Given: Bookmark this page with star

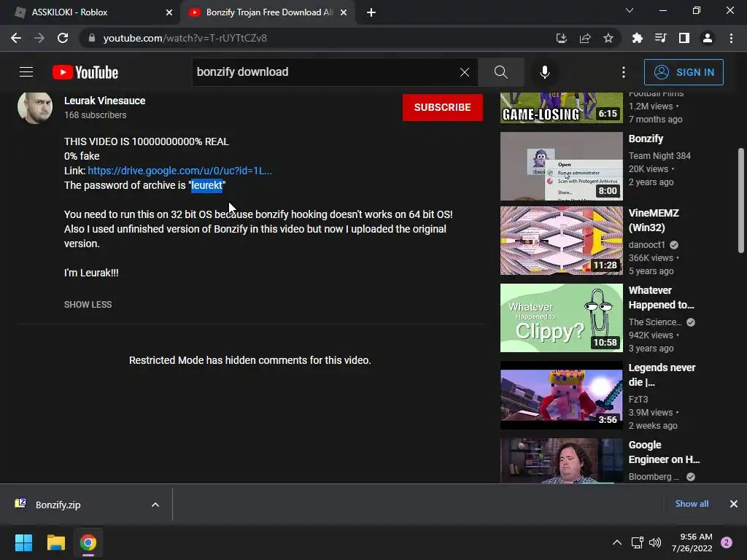Looking at the screenshot, I should pos(608,38).
